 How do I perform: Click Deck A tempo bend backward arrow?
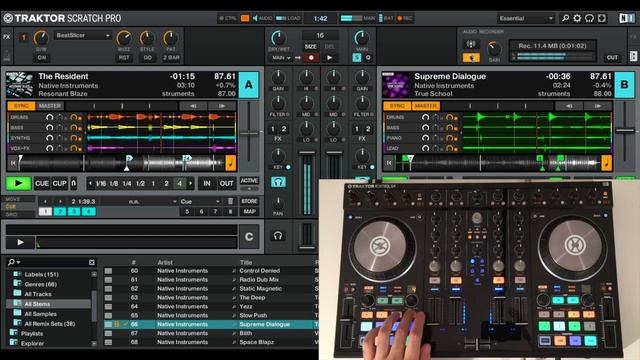pos(193,106)
